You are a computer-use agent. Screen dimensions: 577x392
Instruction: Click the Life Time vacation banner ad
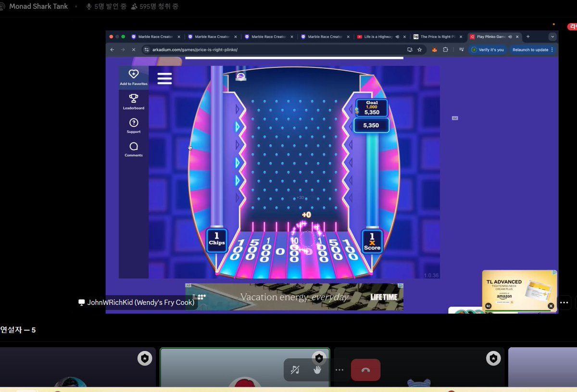tap(294, 297)
